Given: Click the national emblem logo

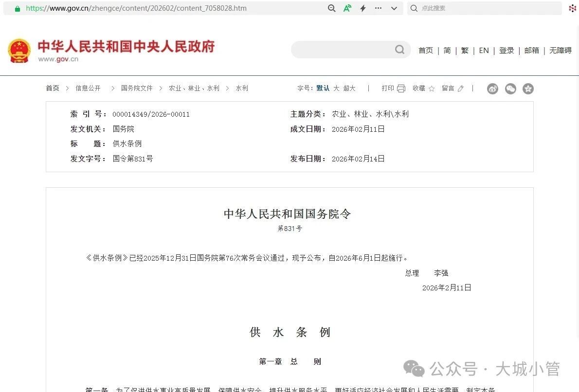Looking at the screenshot, I should 19,51.
